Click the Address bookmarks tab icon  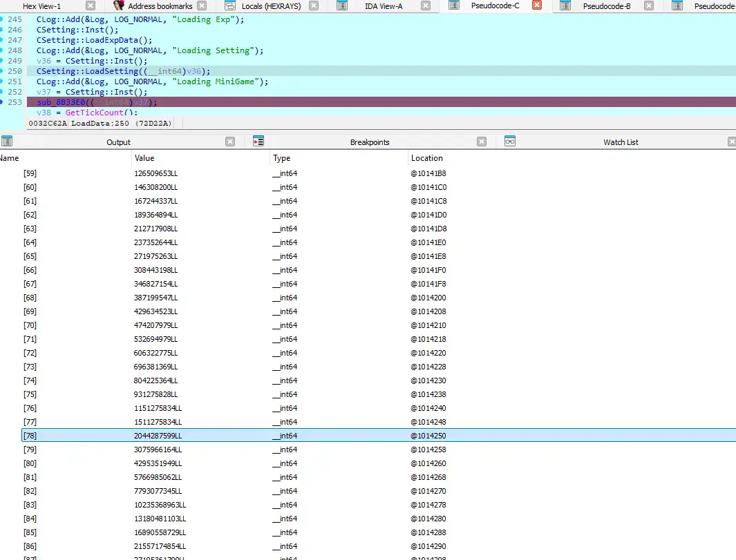pos(119,6)
